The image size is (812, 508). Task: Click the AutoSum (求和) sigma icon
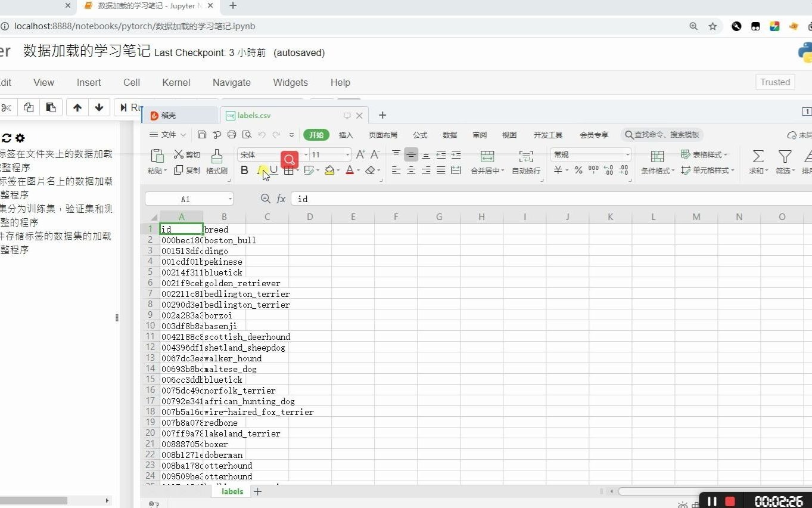coord(758,156)
